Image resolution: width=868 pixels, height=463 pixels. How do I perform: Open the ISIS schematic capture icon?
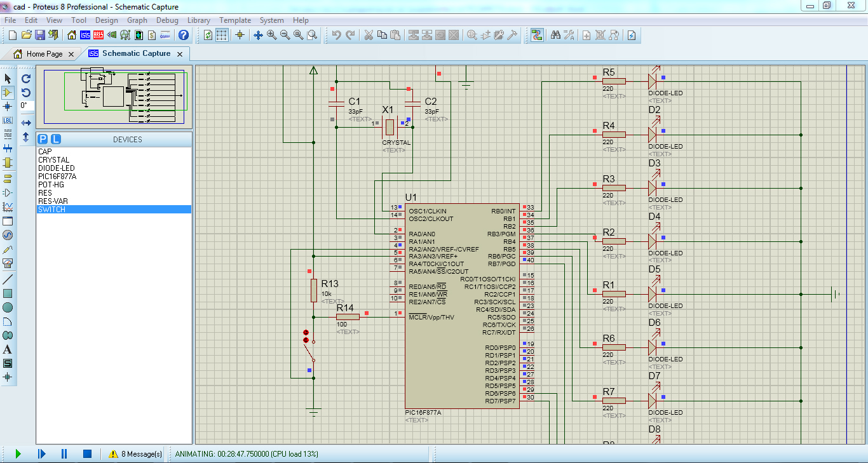point(86,35)
